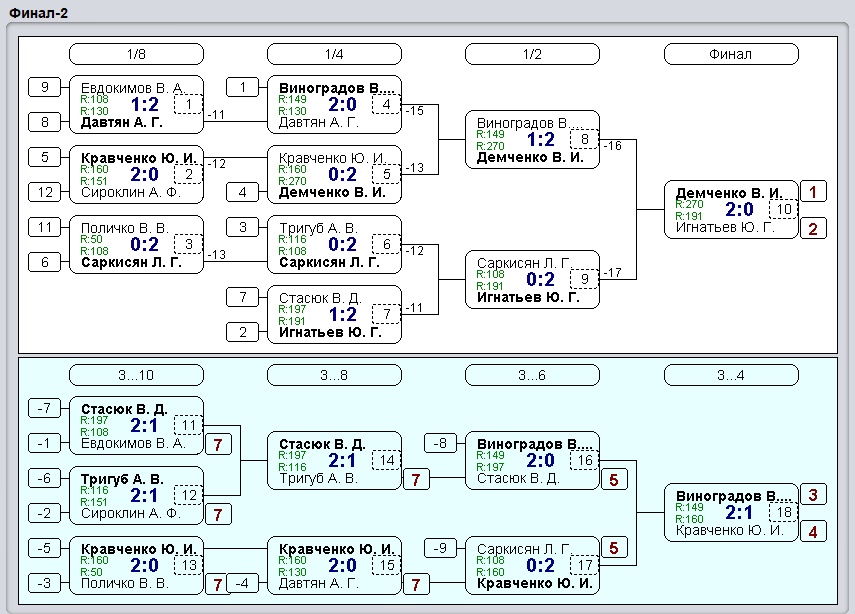Click loser slot -4 beside Давтян
Image resolution: width=855 pixels, height=614 pixels.
pyautogui.click(x=242, y=583)
